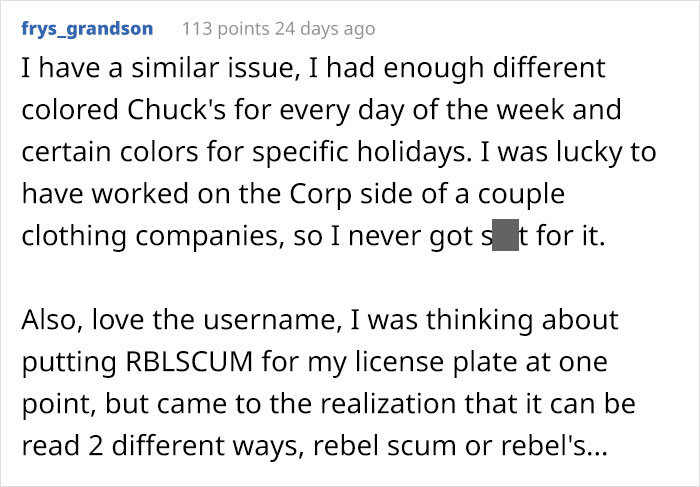Click the gray censored block in the comment
Screen dimensions: 700x487
click(x=505, y=235)
